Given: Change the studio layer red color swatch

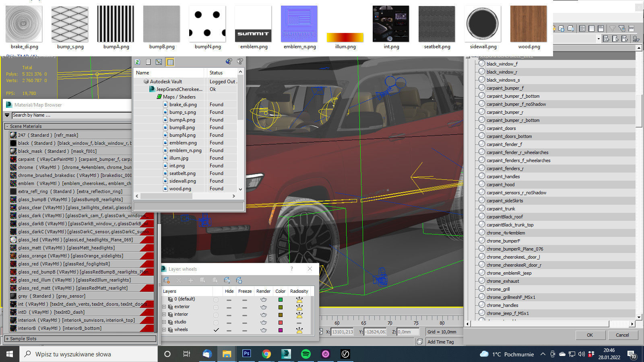Looking at the screenshot, I should point(281,323).
